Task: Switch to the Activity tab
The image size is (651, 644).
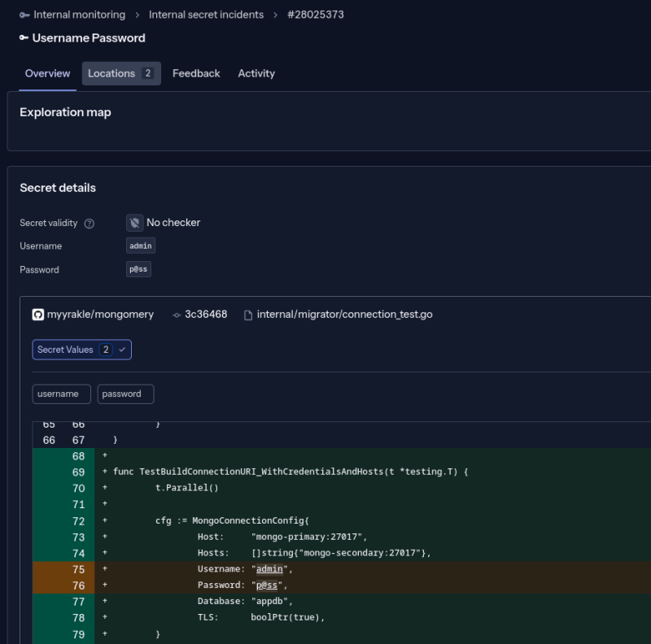Action: point(256,74)
